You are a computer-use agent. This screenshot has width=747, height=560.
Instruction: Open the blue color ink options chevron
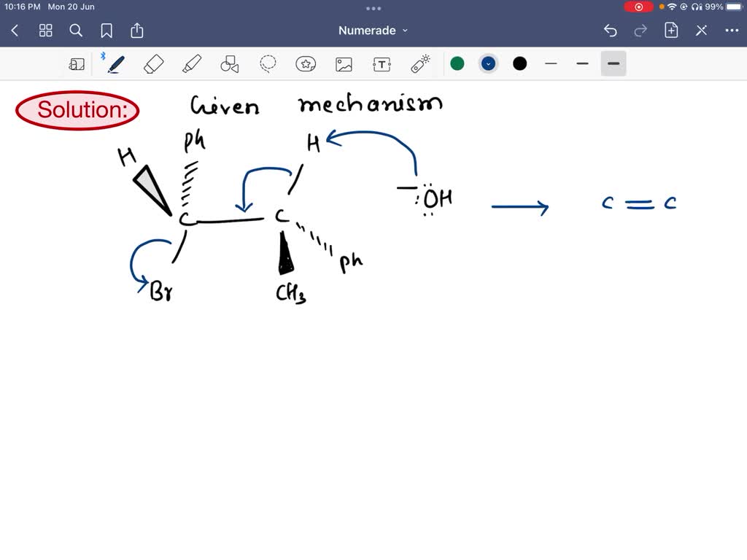[x=488, y=63]
